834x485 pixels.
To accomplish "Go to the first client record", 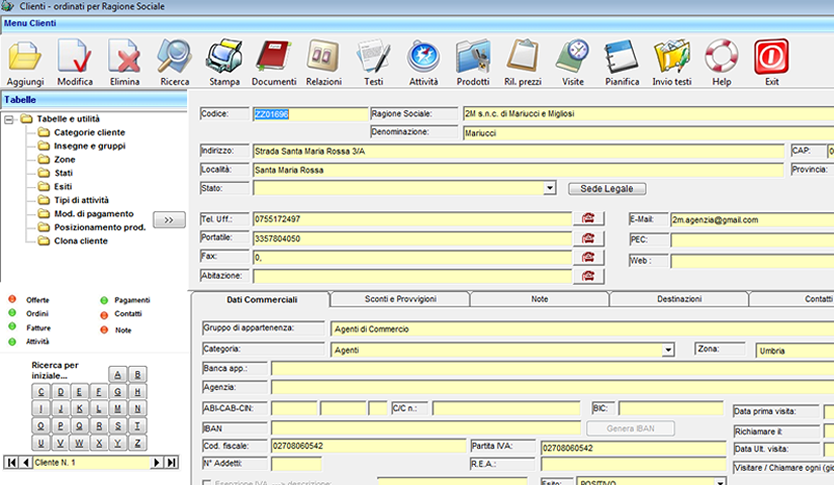I will pyautogui.click(x=11, y=463).
